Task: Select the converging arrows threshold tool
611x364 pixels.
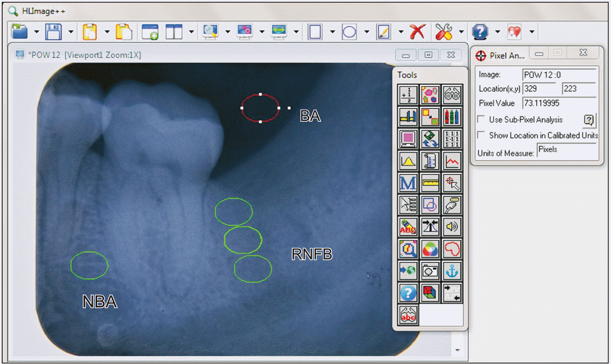Action: click(430, 227)
